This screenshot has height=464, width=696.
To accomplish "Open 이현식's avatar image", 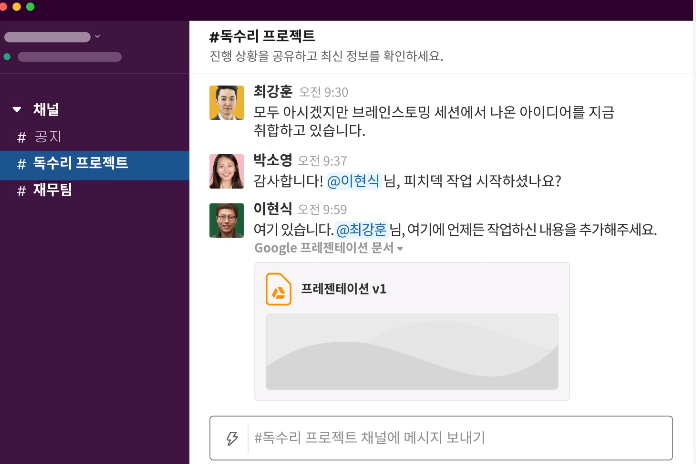I will click(x=226, y=220).
